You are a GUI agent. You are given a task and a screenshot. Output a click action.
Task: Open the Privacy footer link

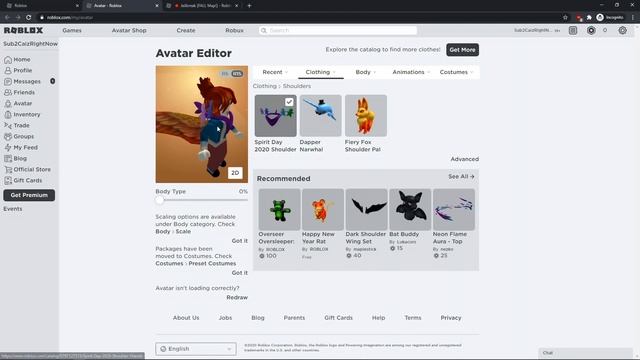coord(451,318)
